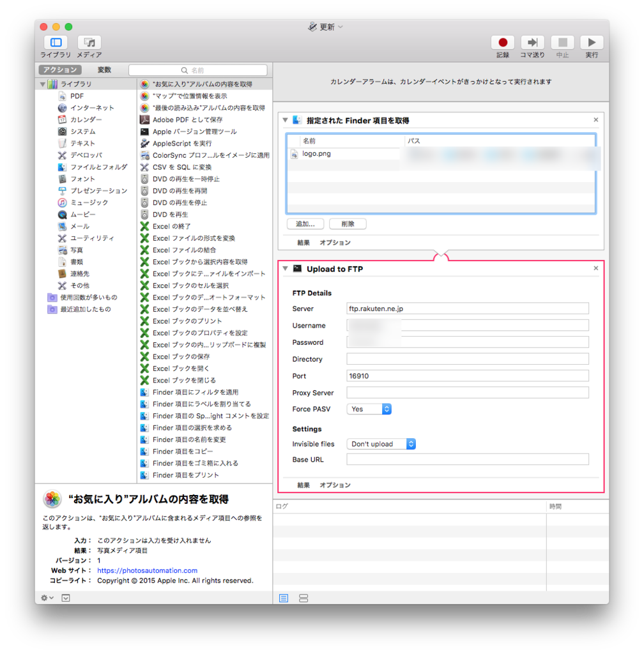This screenshot has height=654, width=644.
Task: Click the Username input field
Action: pos(468,325)
